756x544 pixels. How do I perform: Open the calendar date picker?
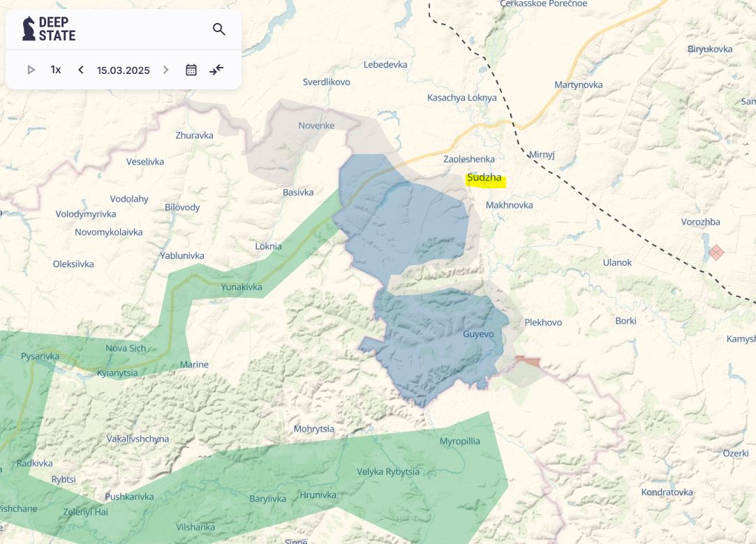pos(191,70)
